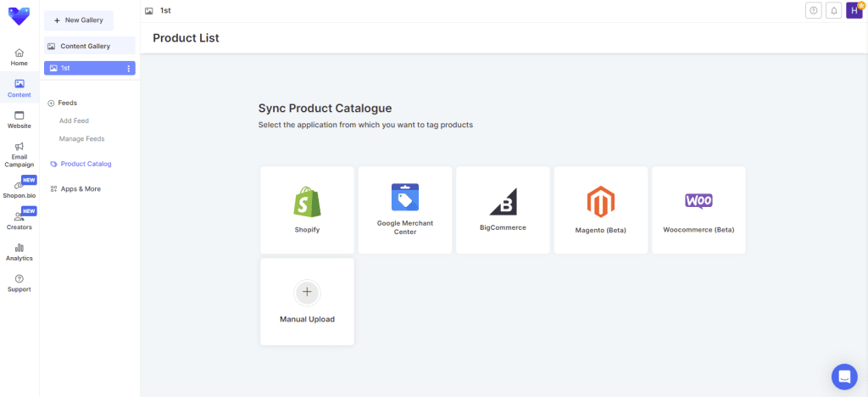Image resolution: width=868 pixels, height=397 pixels.
Task: Open the Add Feed link
Action: pos(74,120)
